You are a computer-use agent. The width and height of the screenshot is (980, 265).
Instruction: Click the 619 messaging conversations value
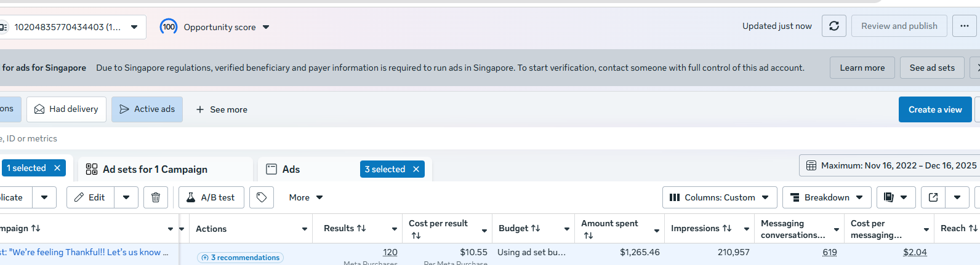tap(830, 252)
